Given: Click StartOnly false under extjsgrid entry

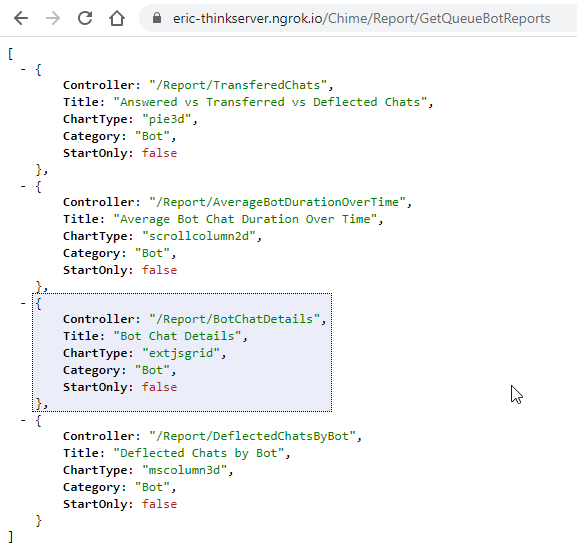Looking at the screenshot, I should (159, 387).
